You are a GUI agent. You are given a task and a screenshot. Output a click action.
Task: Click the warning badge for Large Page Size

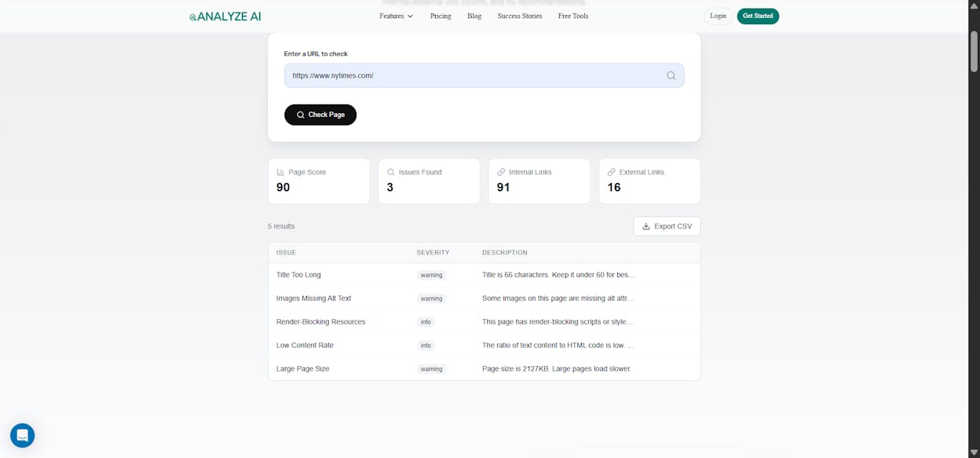(x=431, y=369)
